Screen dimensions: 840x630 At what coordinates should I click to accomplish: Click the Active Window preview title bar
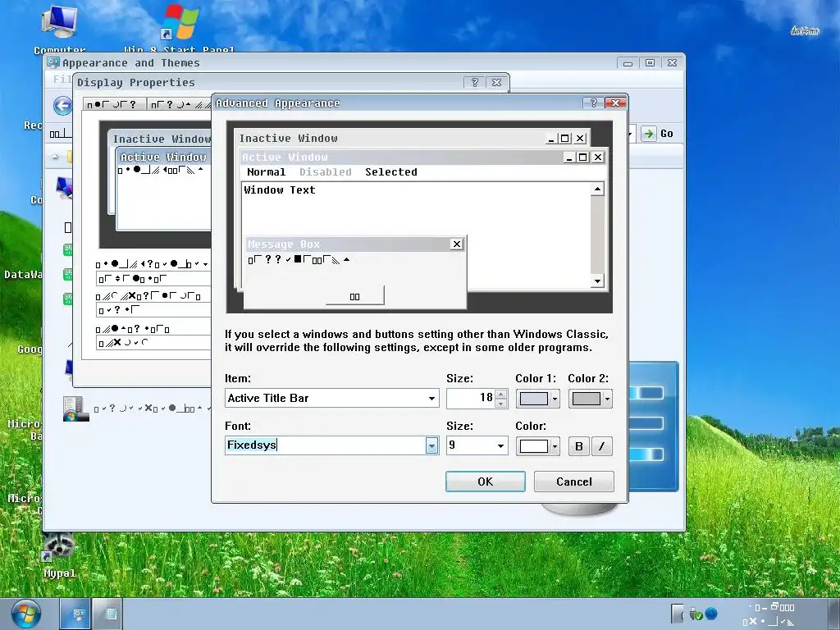[422, 157]
